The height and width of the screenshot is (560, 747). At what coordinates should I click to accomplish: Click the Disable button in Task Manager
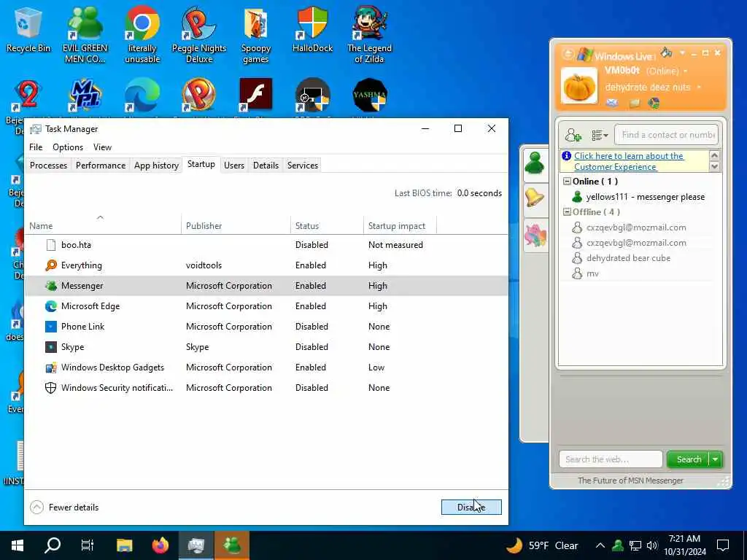[471, 507]
